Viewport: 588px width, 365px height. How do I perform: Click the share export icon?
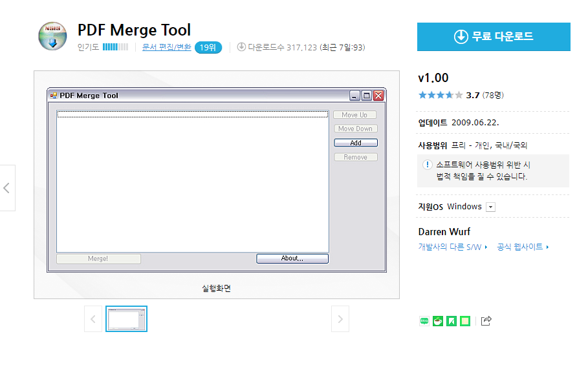pyautogui.click(x=486, y=321)
